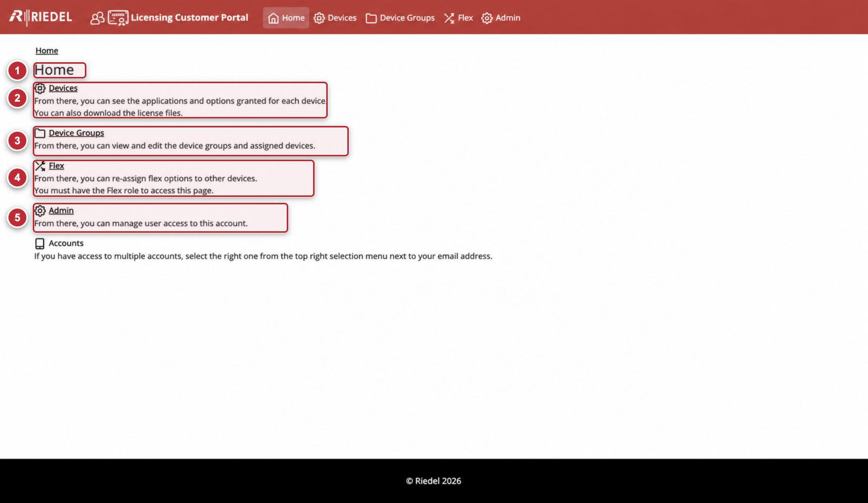Click the text about viewing and editing device groups
Viewport: 868px width, 503px height.
pos(174,146)
